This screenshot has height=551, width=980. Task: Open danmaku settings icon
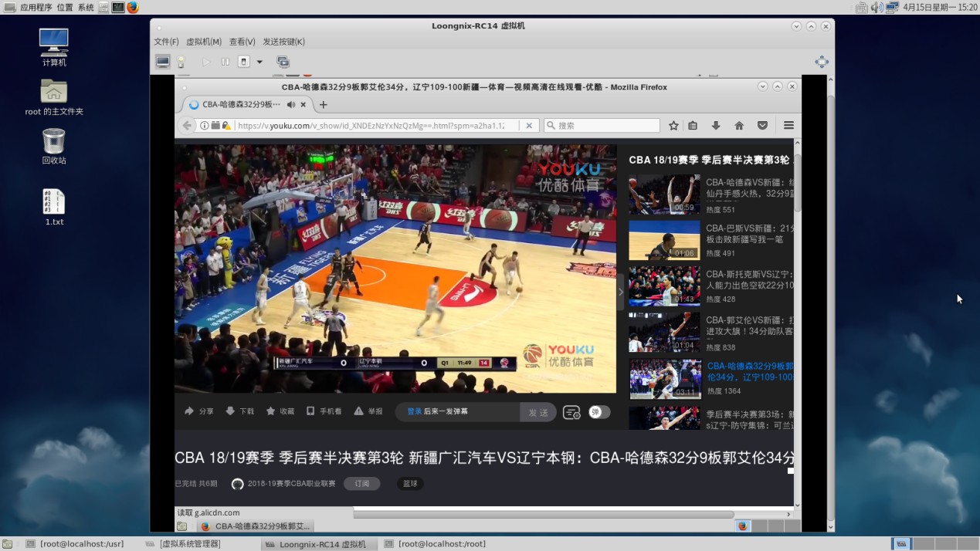coord(571,413)
